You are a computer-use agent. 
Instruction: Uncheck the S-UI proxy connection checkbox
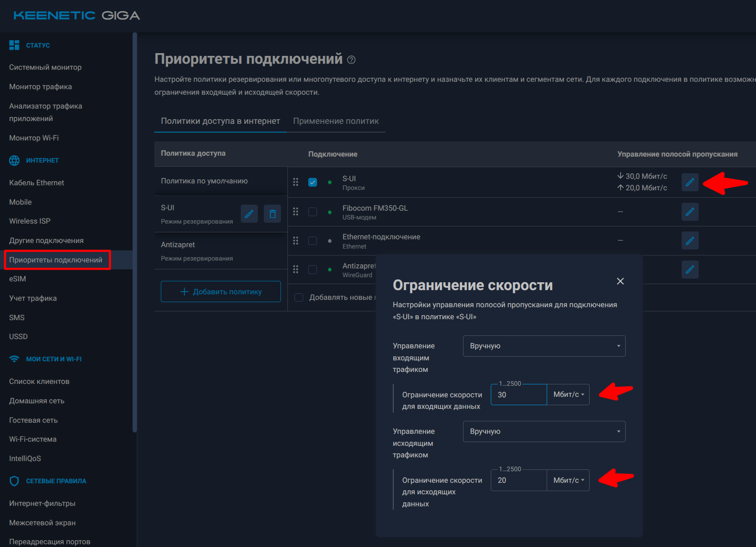click(x=313, y=182)
